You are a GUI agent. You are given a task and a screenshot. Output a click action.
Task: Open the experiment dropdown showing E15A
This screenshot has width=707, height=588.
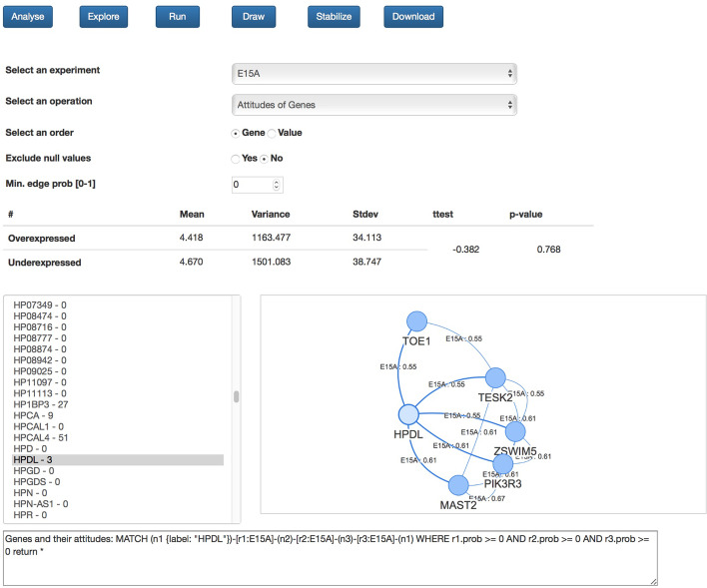(373, 73)
